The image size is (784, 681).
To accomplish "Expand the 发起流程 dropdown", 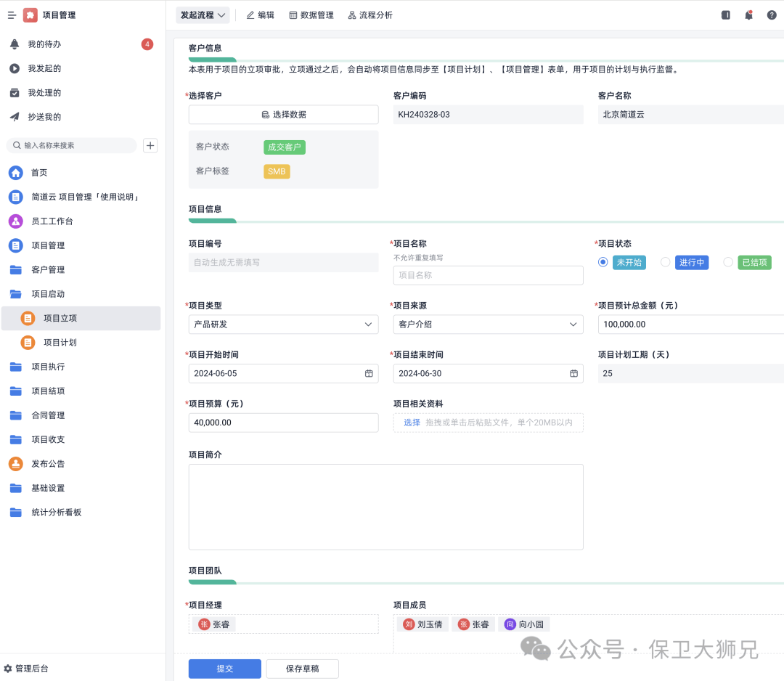I will 203,15.
